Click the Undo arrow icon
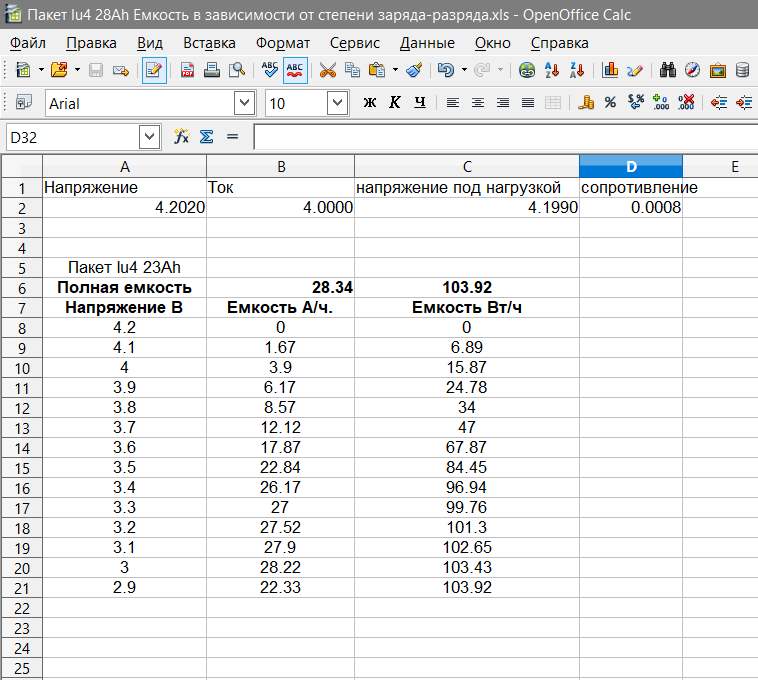The height and width of the screenshot is (680, 758). (446, 71)
